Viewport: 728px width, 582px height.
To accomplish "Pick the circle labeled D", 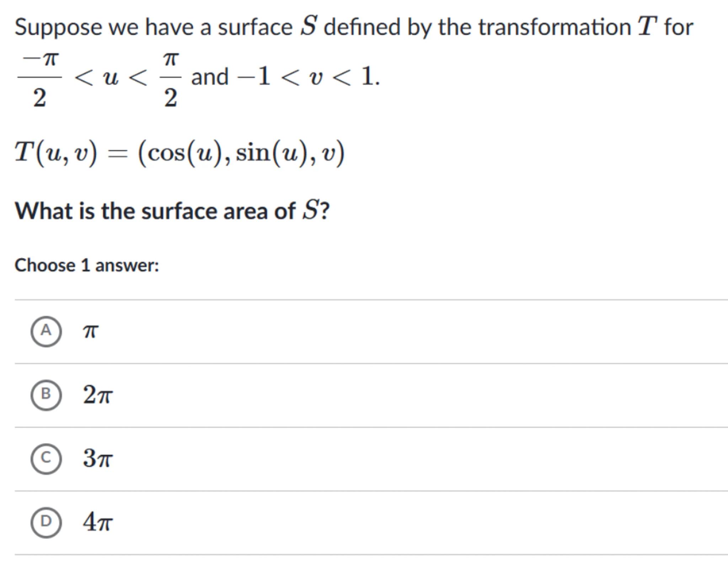I will pos(46,522).
